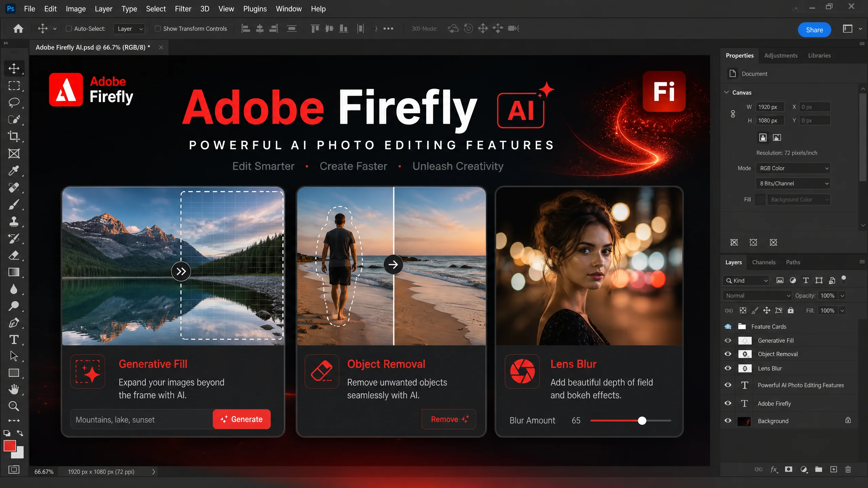This screenshot has width=868, height=488.
Task: Hide the Generative Fill layer
Action: coord(728,340)
